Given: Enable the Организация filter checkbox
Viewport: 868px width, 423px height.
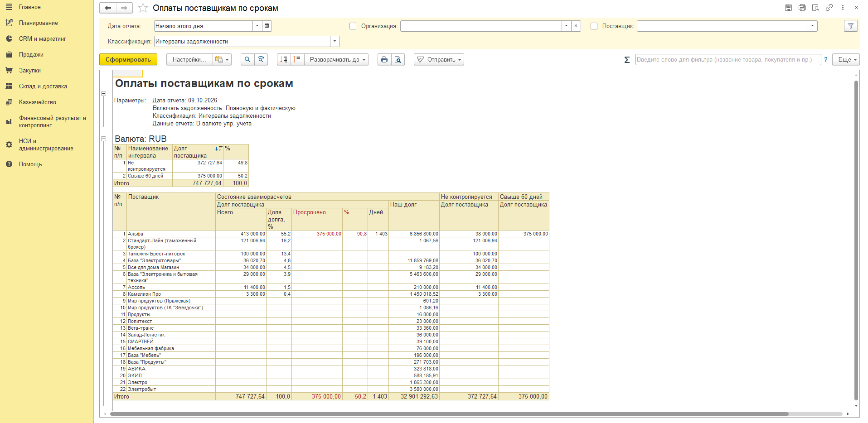Looking at the screenshot, I should click(353, 26).
